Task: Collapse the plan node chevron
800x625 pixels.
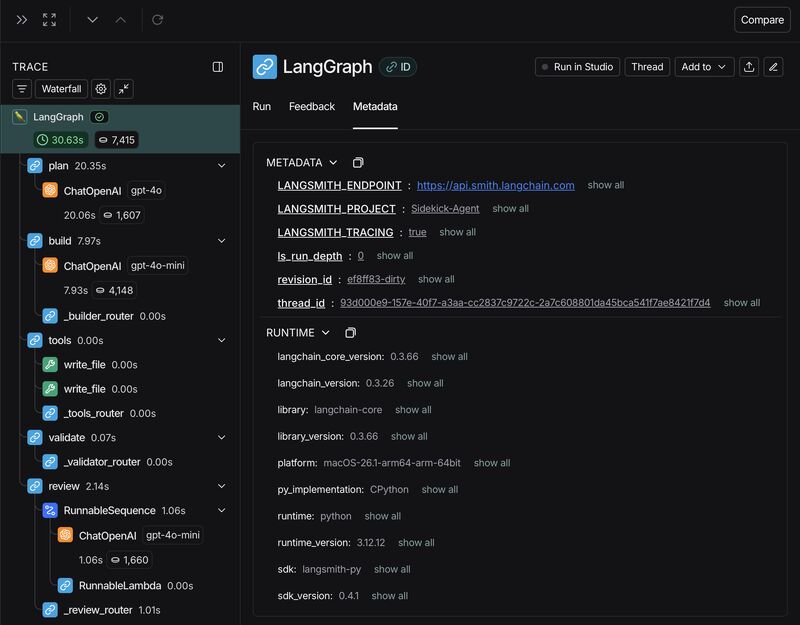Action: coord(222,166)
